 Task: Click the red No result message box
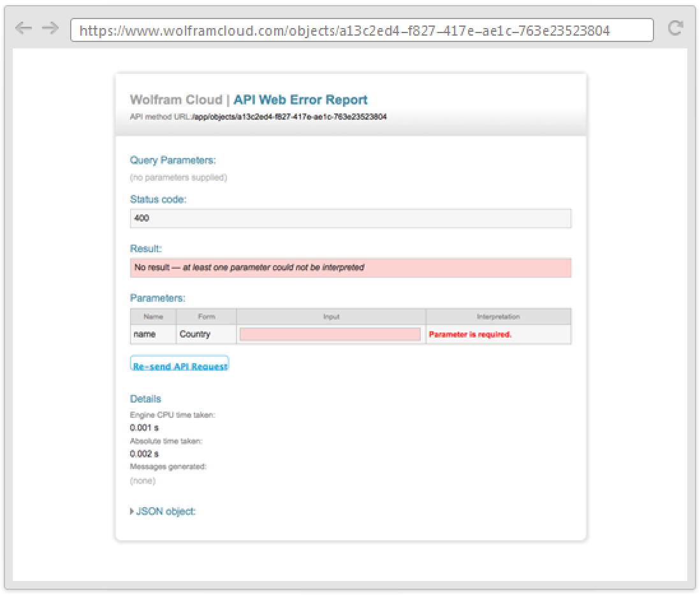click(x=350, y=268)
